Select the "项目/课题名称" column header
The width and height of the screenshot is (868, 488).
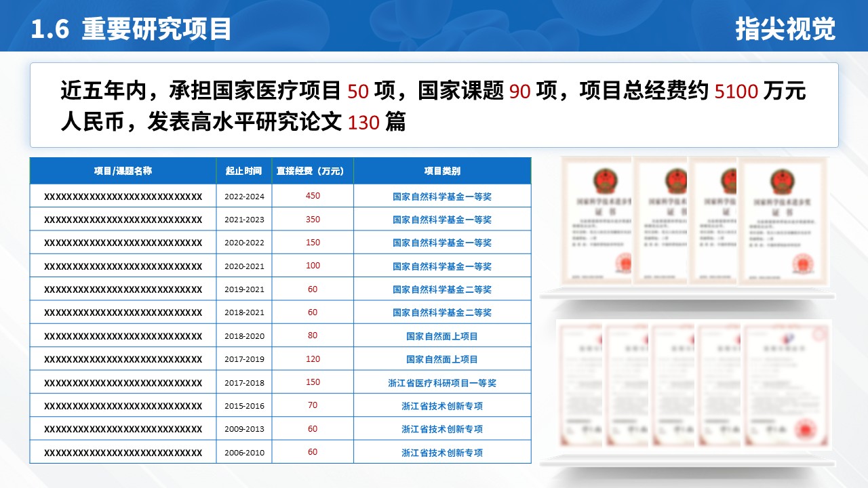(x=123, y=171)
